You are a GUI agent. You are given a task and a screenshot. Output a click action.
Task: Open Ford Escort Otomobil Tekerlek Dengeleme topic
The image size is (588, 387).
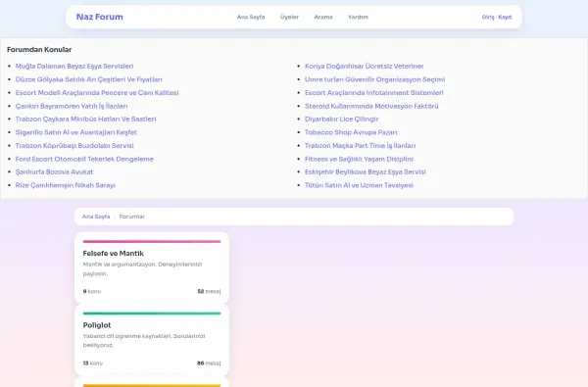tap(84, 159)
